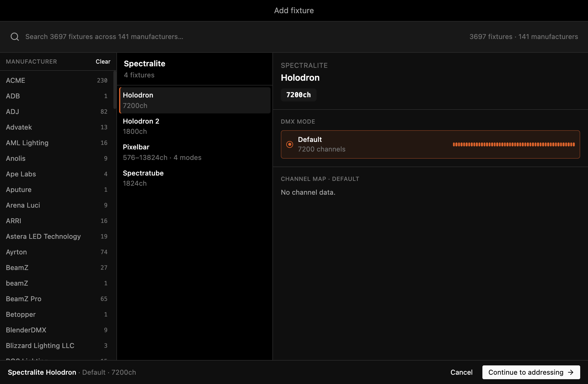Choose AML Lighting manufacturer

point(57,143)
